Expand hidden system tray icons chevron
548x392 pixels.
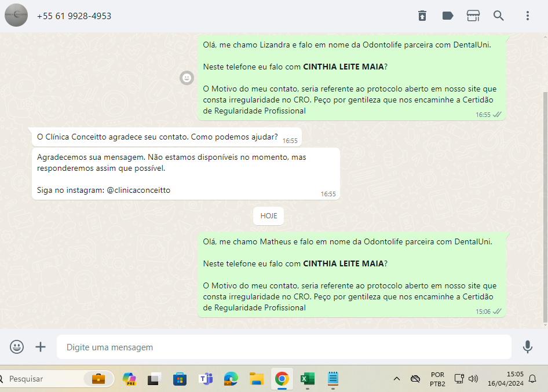(x=397, y=379)
